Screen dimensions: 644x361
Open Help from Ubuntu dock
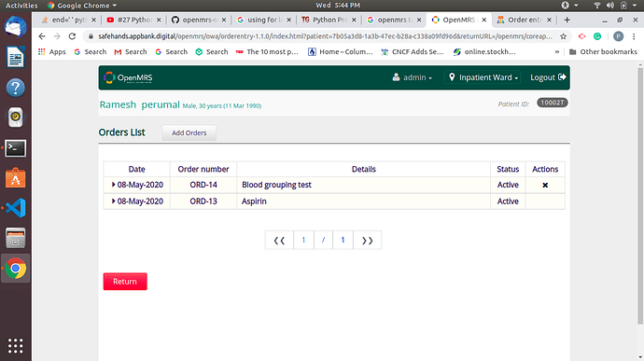click(16, 88)
